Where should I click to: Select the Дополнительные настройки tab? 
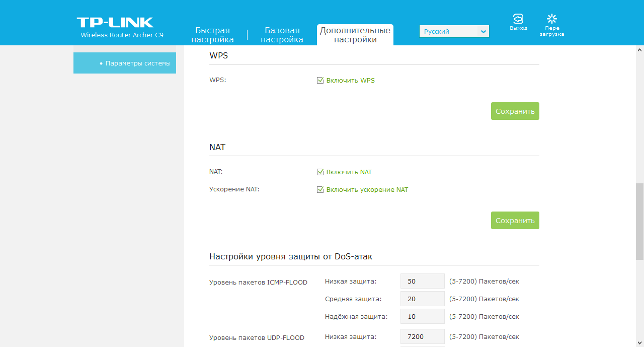pos(355,35)
